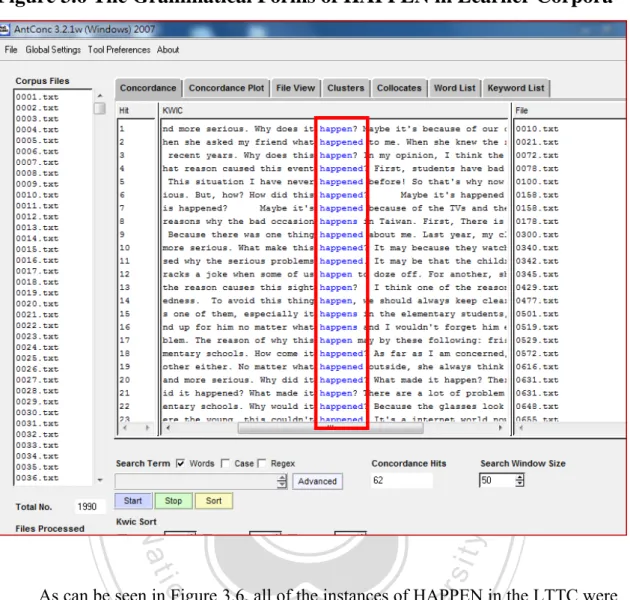Click the corpus files scroll up arrow
The width and height of the screenshot is (630, 600).
click(x=100, y=96)
